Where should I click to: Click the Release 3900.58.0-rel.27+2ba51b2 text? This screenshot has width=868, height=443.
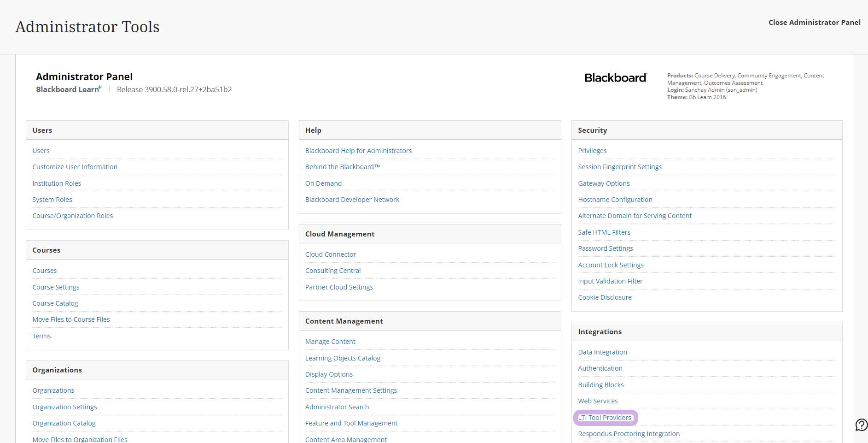[174, 89]
